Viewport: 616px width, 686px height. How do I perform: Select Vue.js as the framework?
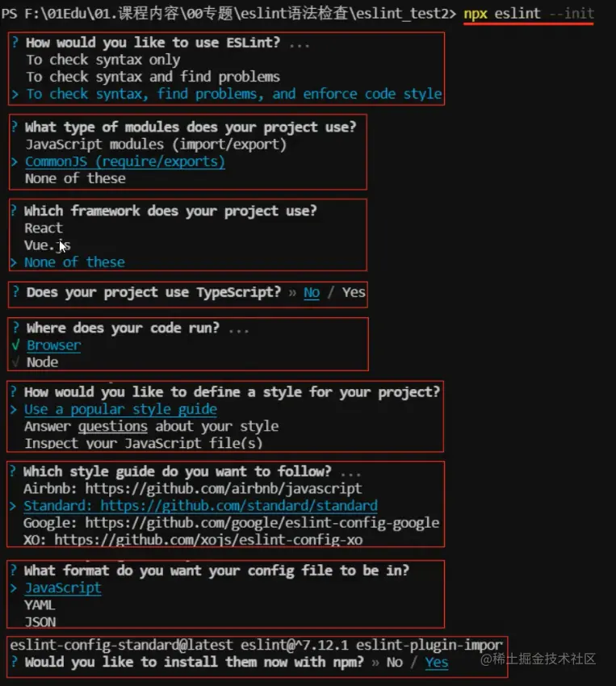click(x=48, y=245)
